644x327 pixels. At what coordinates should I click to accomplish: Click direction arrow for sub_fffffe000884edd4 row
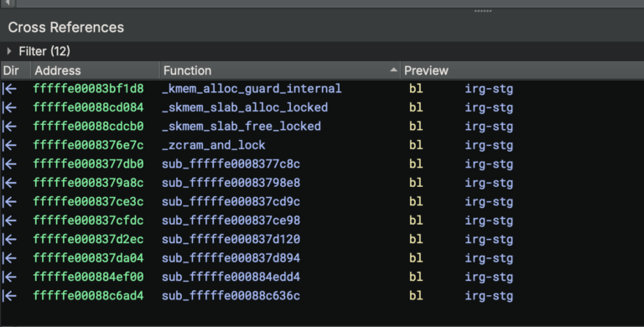pos(9,278)
